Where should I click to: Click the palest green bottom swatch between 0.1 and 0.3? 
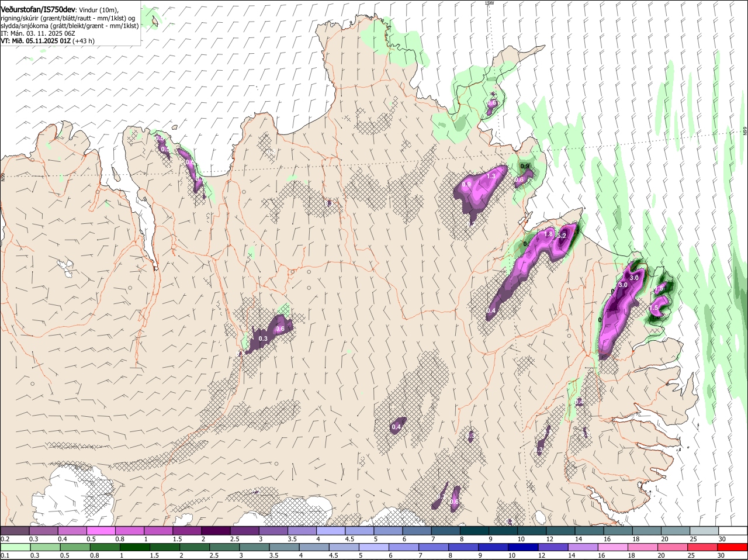tap(15, 547)
